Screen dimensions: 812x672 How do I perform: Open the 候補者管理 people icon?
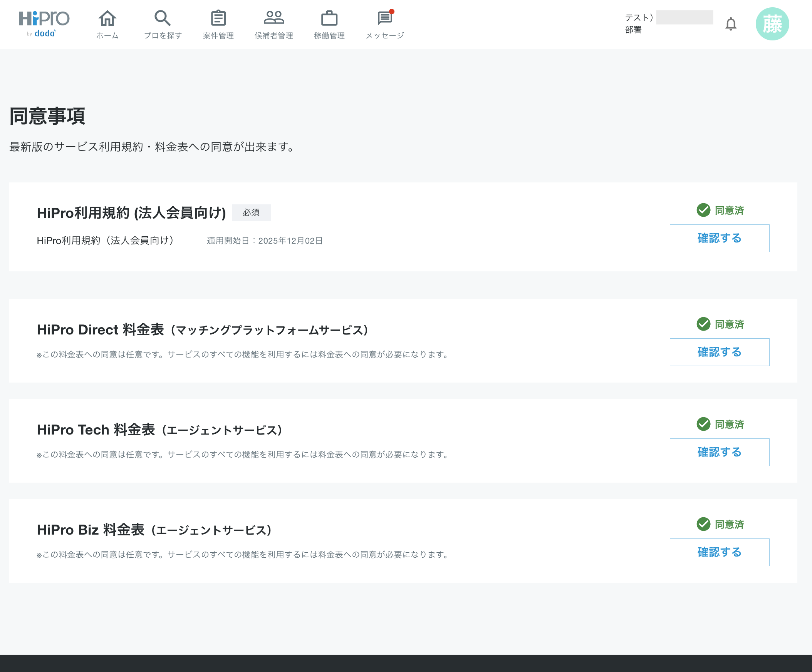[274, 18]
